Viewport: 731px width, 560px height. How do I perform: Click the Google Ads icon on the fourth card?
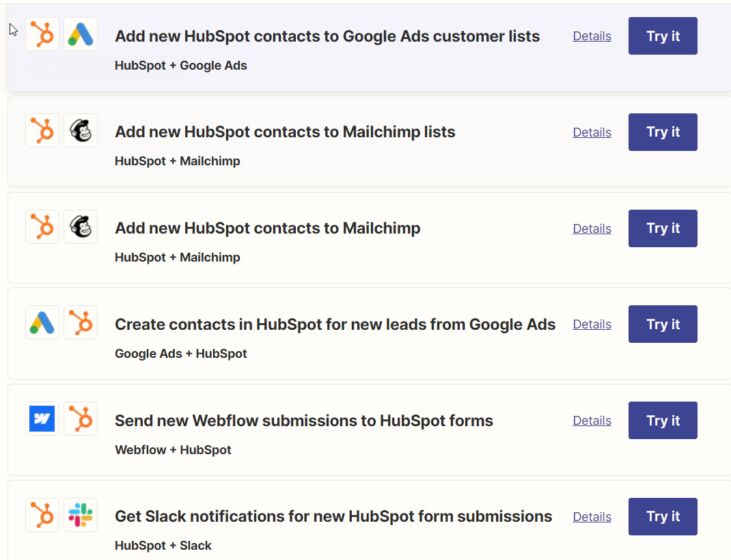tap(42, 322)
